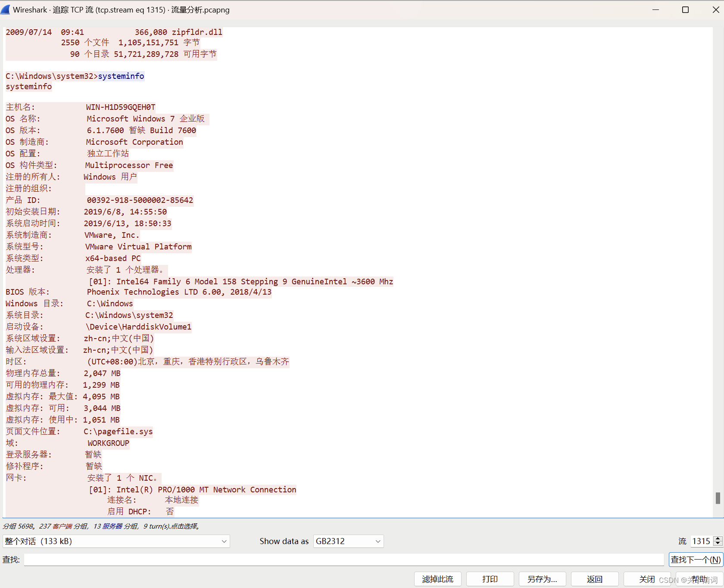Click the blue systeminfo command text
Image resolution: width=724 pixels, height=588 pixels.
(x=121, y=76)
